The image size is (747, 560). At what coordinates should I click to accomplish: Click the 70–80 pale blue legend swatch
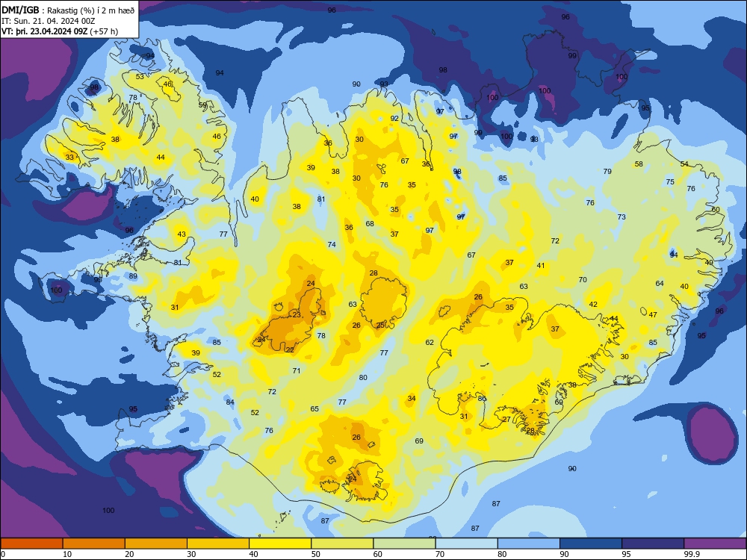pyautogui.click(x=466, y=544)
